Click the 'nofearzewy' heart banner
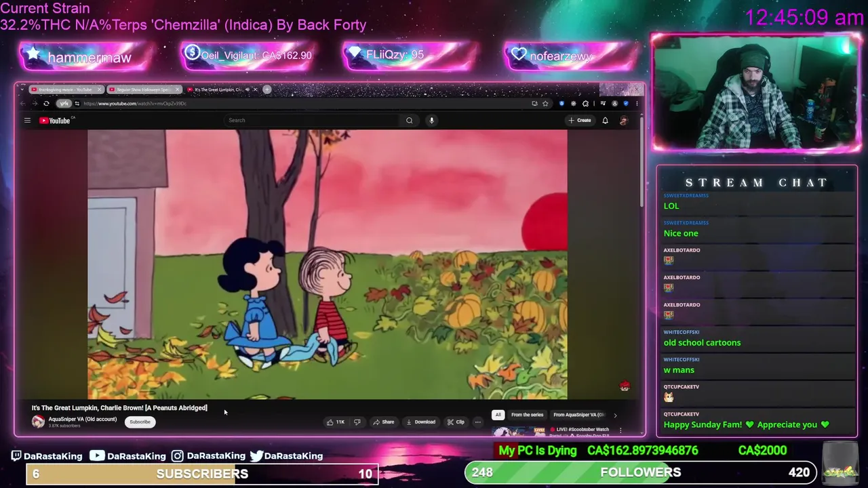This screenshot has width=868, height=488. tap(571, 56)
